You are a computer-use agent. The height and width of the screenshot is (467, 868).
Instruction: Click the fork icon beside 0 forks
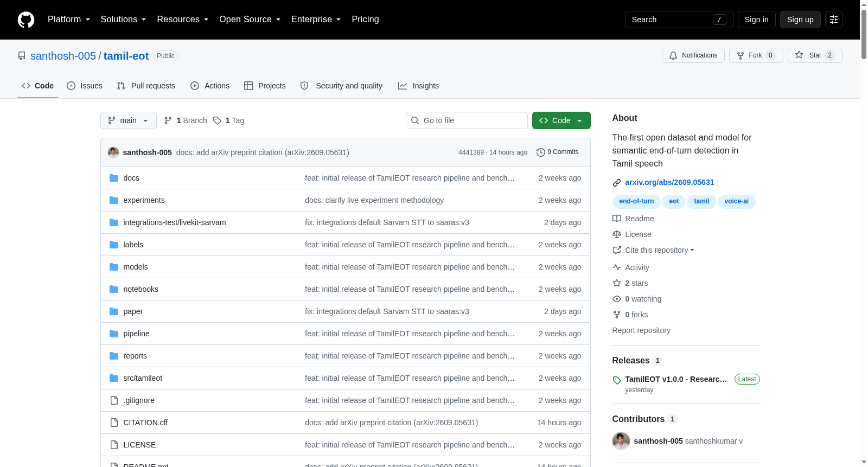point(617,315)
